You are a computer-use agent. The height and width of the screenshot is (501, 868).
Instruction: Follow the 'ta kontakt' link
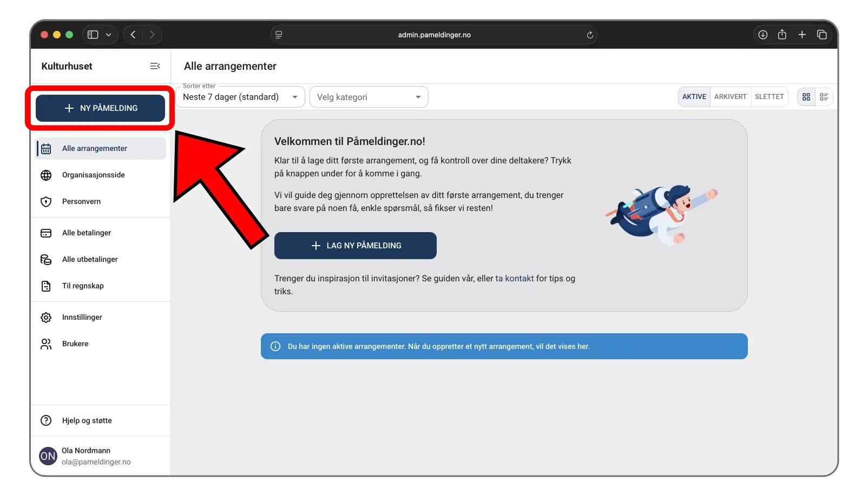[514, 279]
